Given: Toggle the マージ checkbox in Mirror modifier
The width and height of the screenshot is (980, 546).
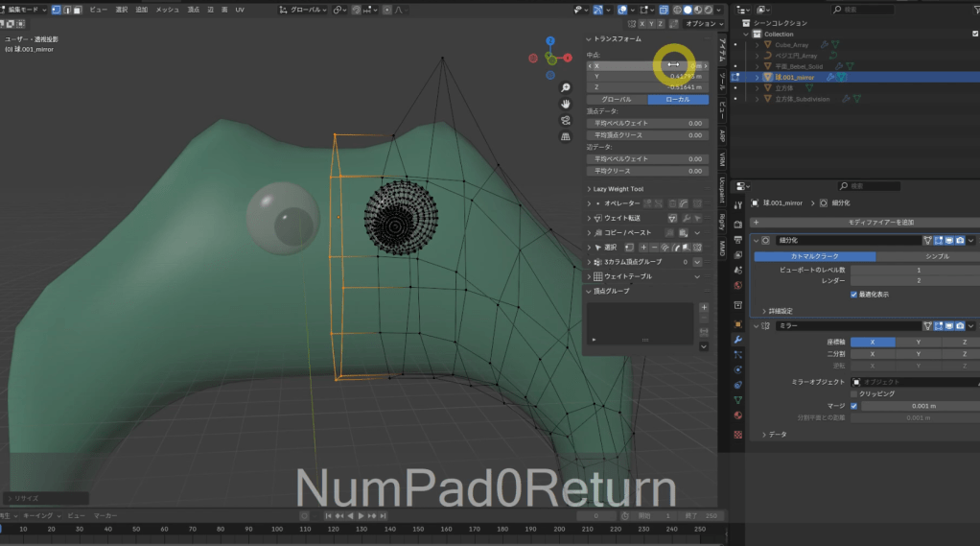Looking at the screenshot, I should (853, 406).
